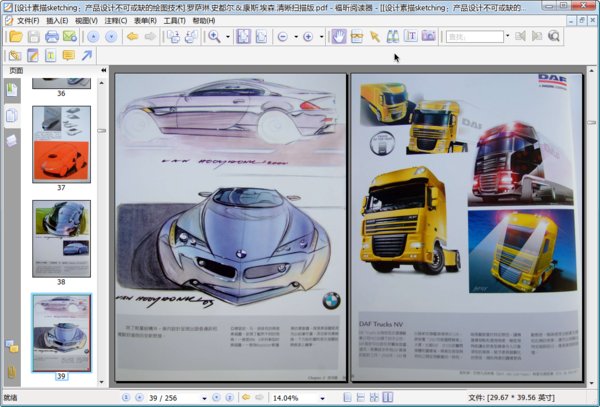
Task: Click the yellow note comment icon
Action: (x=69, y=55)
